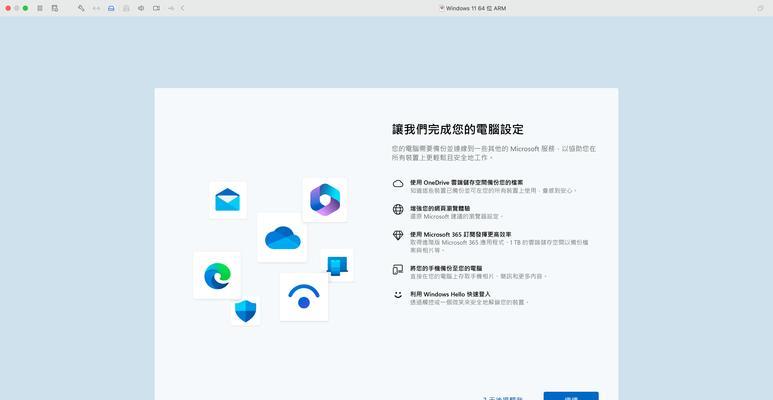Click the USB device toolbar icon
773x400 pixels.
171,8
